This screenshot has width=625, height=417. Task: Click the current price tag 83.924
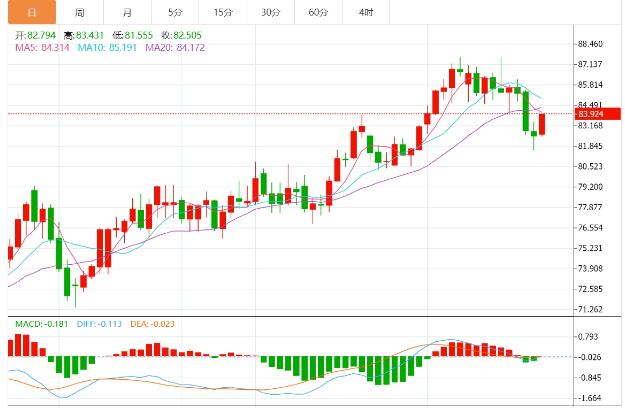click(x=596, y=114)
